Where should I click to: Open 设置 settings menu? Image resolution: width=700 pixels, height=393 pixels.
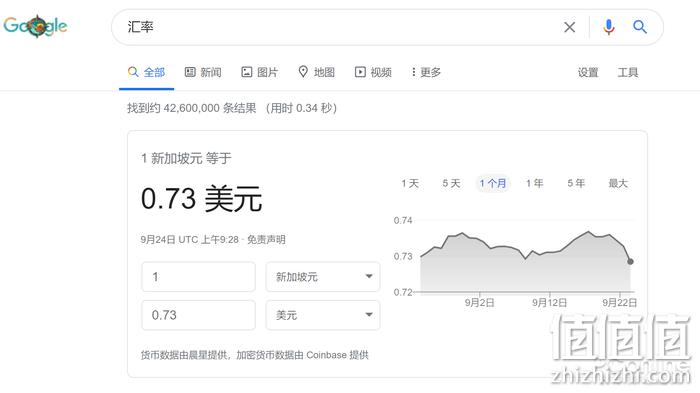click(588, 72)
